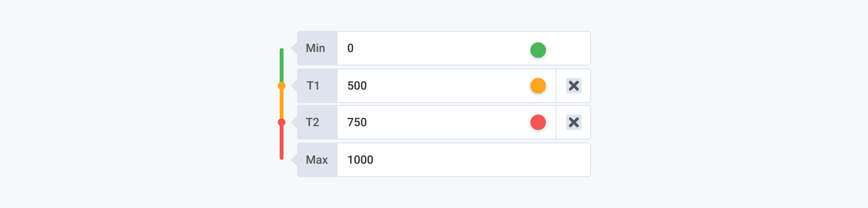Click the T2 row label
This screenshot has height=208, width=868.
(x=313, y=122)
